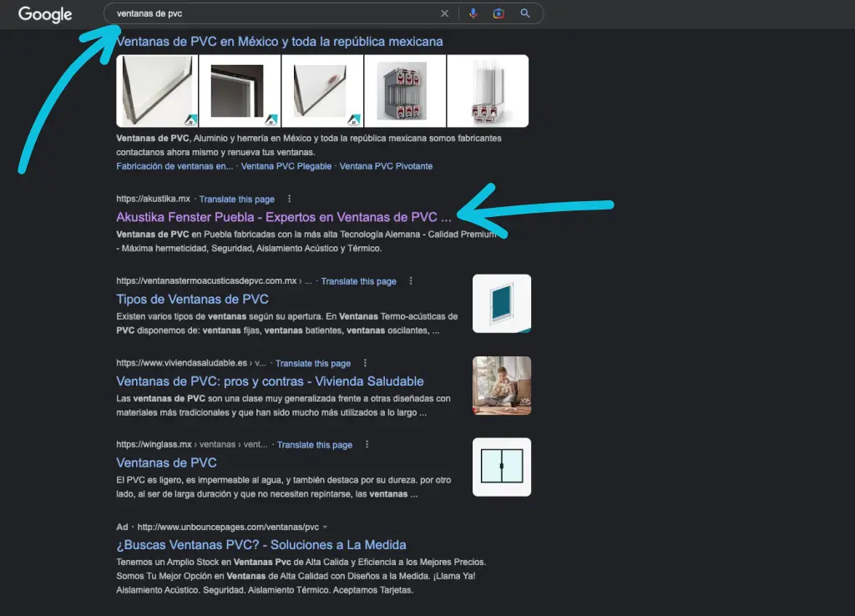
Task: Follow Ventana PVC Pivotante sitelink
Action: [386, 166]
